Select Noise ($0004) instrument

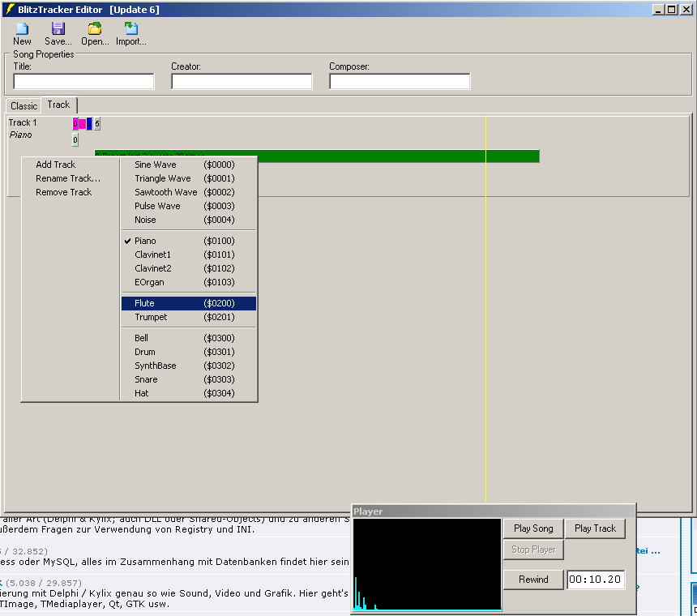click(x=189, y=220)
